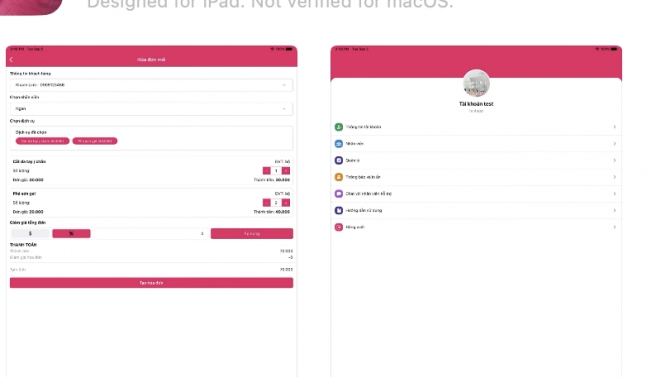This screenshot has height=377, width=670.
Task: Click quantity field showing 1
Action: coord(276,171)
